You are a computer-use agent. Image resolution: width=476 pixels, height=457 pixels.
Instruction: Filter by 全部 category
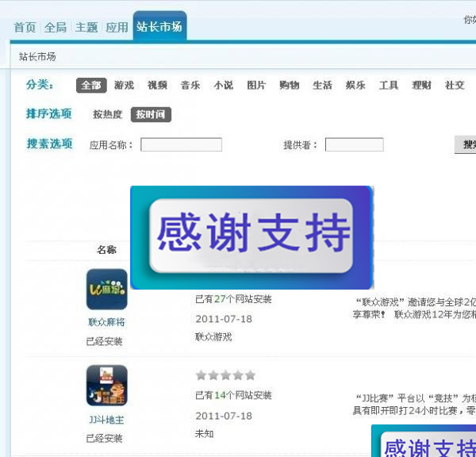click(91, 86)
